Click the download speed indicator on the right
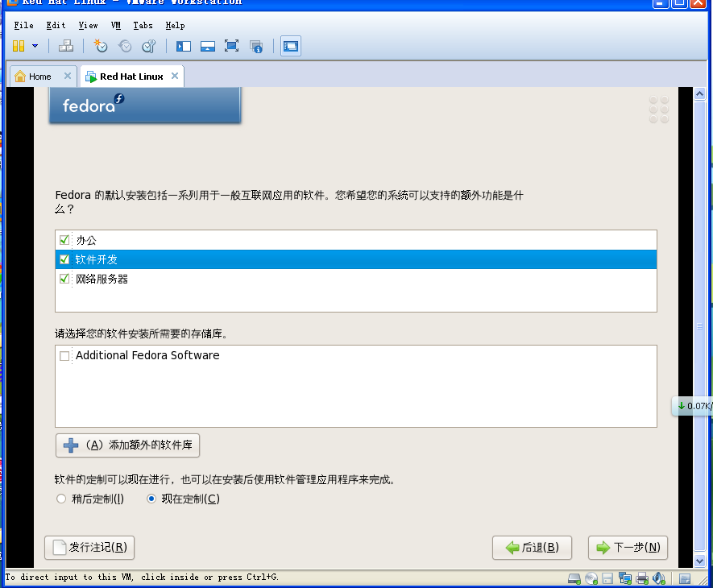Screen dimensions: 713x588 [693, 406]
